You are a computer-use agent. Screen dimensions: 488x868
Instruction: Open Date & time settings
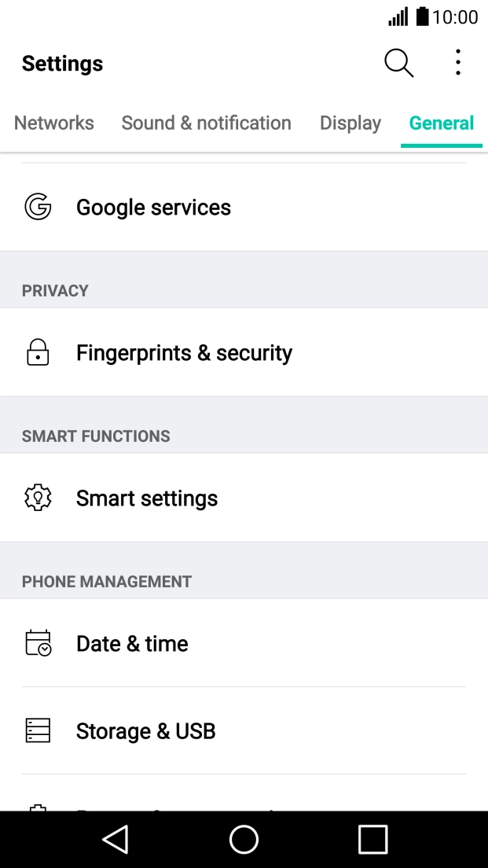point(132,643)
